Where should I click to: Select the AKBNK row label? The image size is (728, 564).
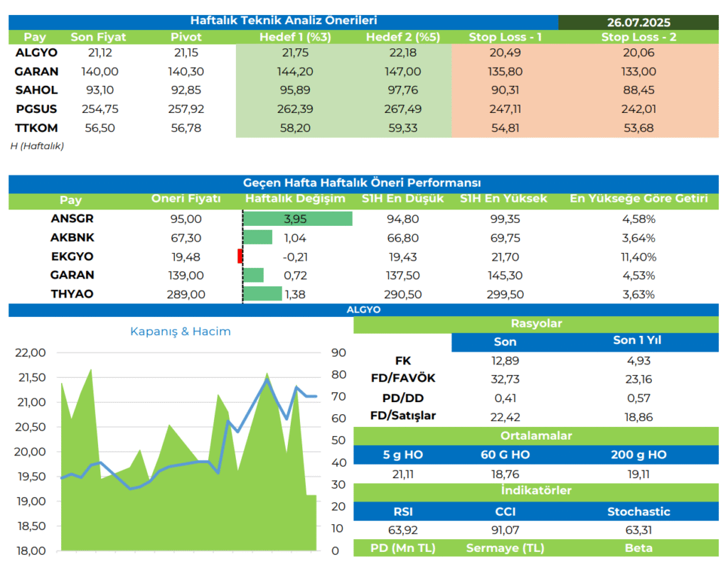[72, 237]
